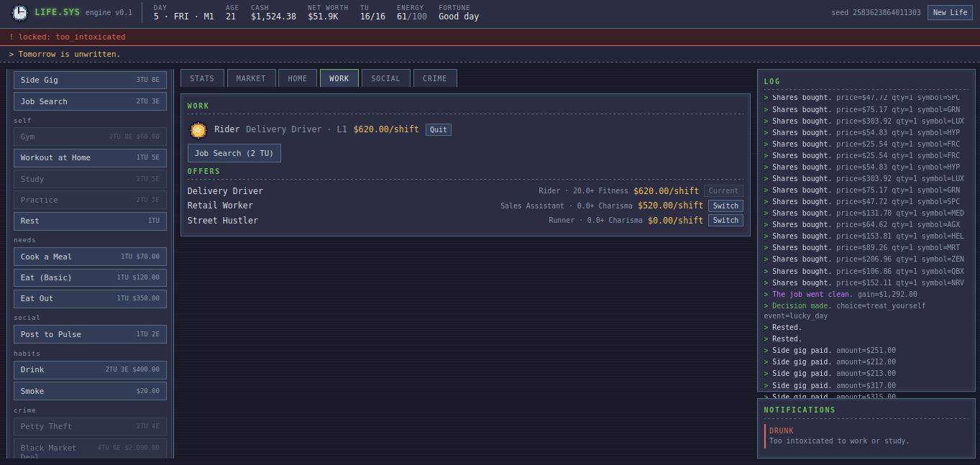
Task: Click Post to Pulse social action
Action: (x=90, y=334)
